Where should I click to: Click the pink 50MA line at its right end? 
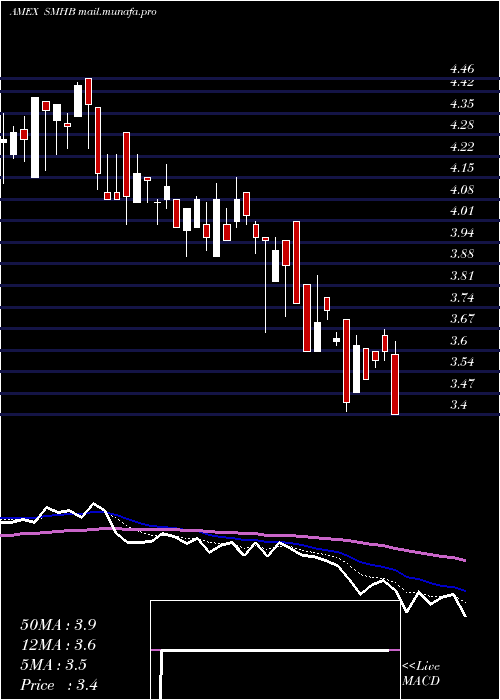464,560
